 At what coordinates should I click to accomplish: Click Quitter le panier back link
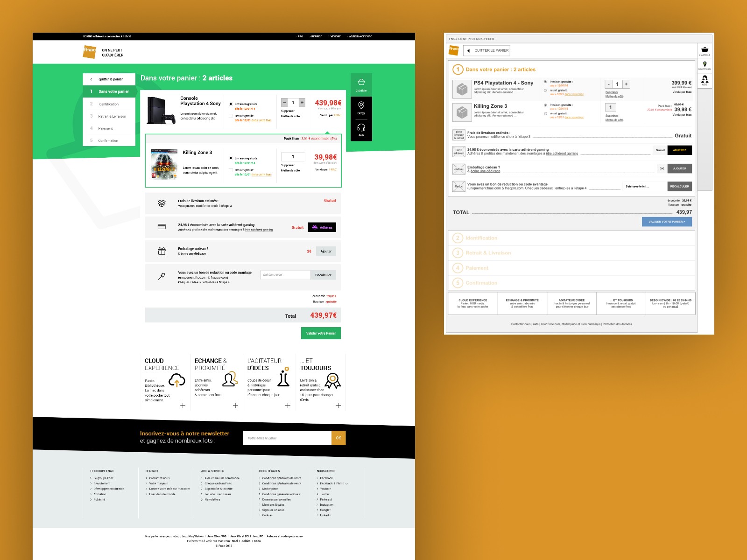point(109,79)
